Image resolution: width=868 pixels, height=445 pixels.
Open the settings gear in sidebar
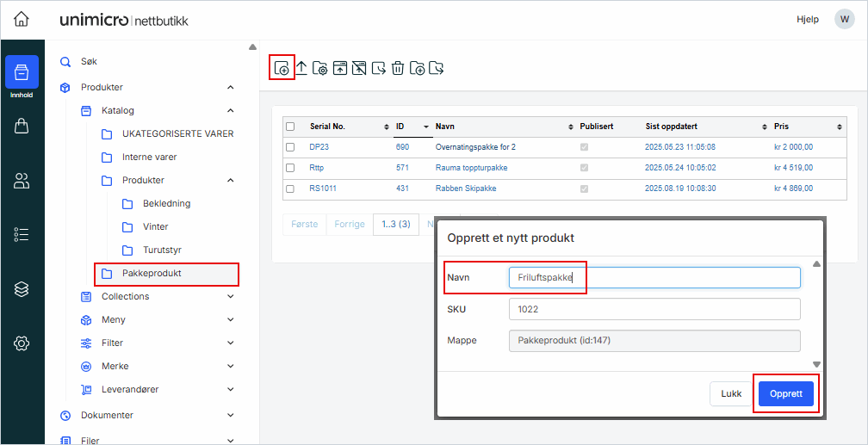tap(22, 343)
